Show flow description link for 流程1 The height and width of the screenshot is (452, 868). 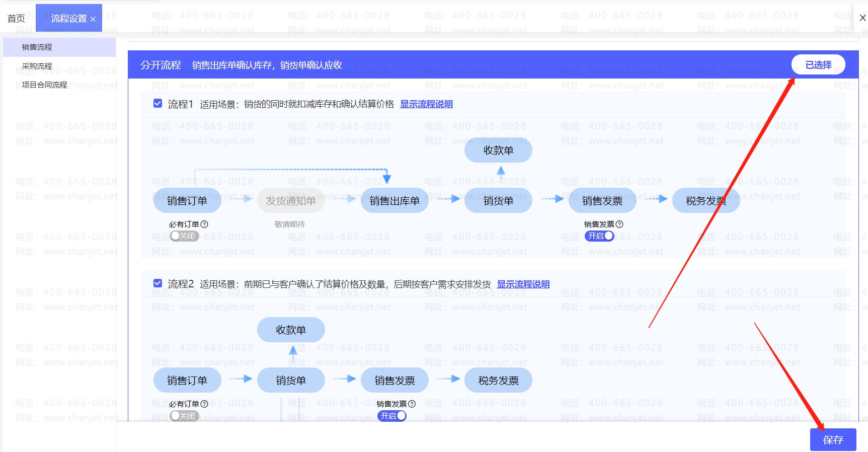click(x=426, y=104)
